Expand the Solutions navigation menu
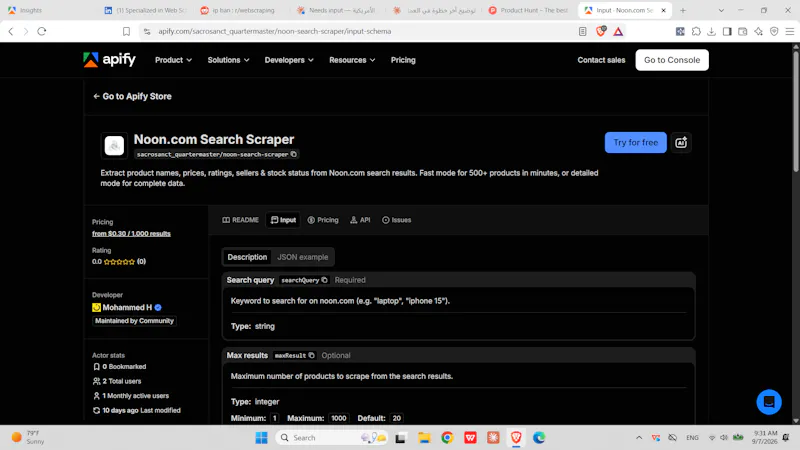The image size is (800, 450). click(228, 60)
